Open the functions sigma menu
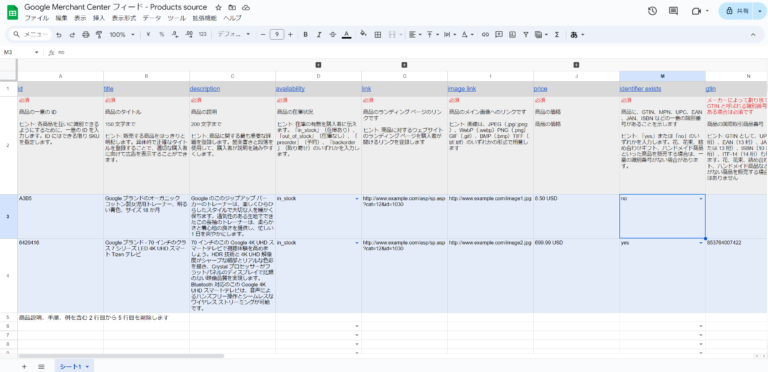768x372 pixels. pos(557,35)
